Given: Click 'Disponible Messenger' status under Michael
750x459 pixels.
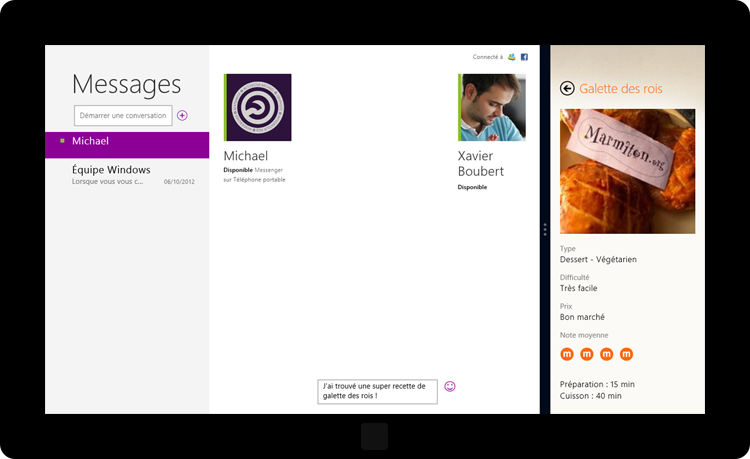Looking at the screenshot, I should 253,170.
